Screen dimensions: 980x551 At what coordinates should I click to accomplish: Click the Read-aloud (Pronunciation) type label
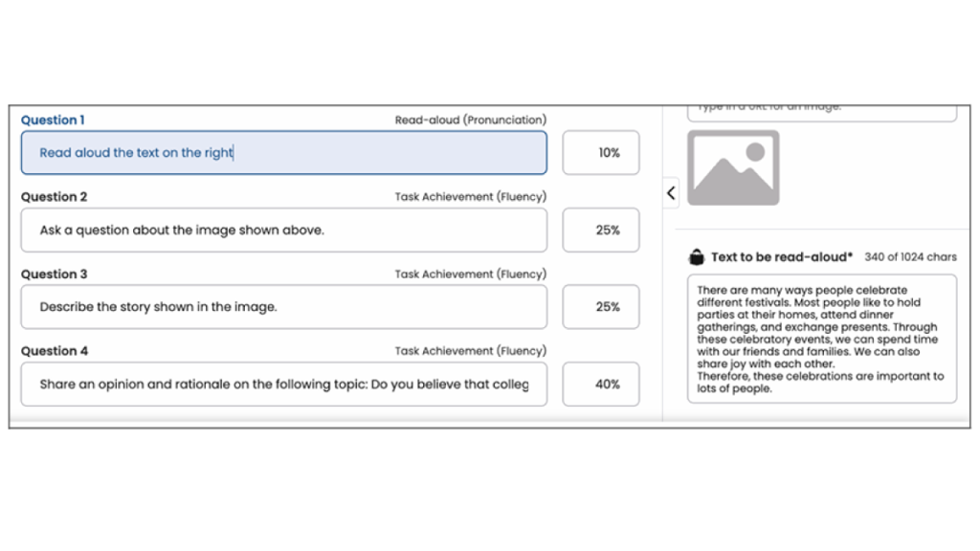point(470,120)
